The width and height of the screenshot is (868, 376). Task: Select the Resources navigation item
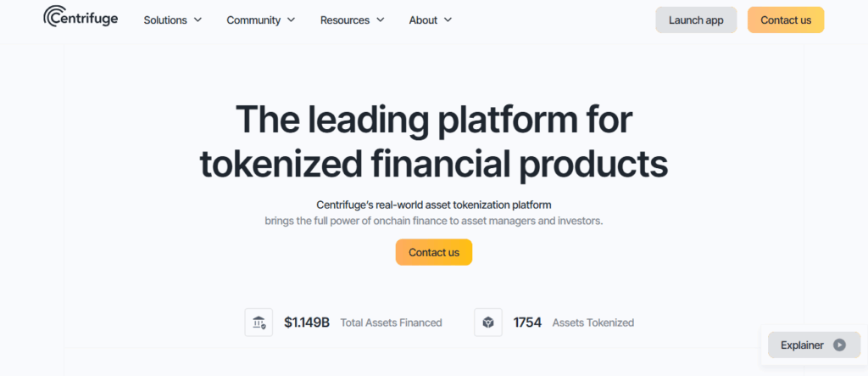343,20
